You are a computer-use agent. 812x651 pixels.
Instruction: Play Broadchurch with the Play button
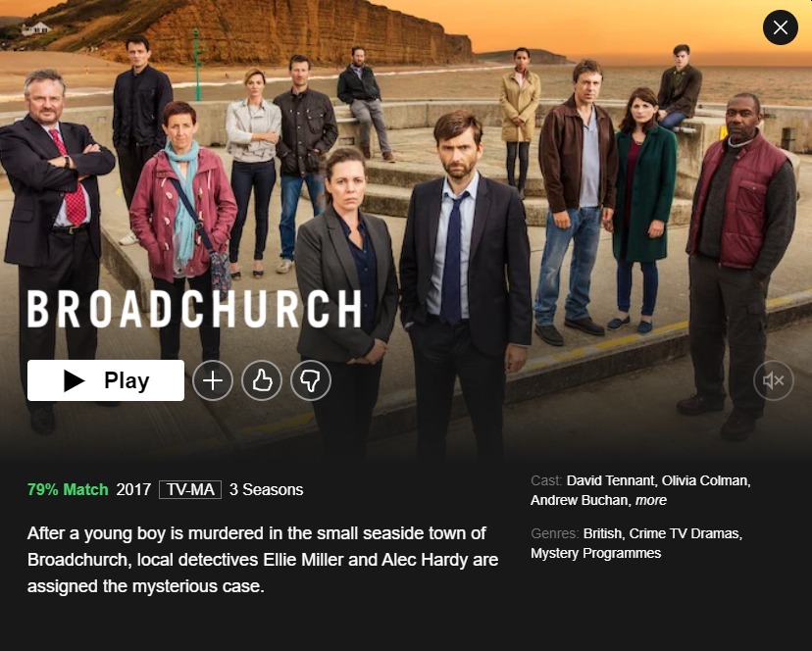pos(106,380)
